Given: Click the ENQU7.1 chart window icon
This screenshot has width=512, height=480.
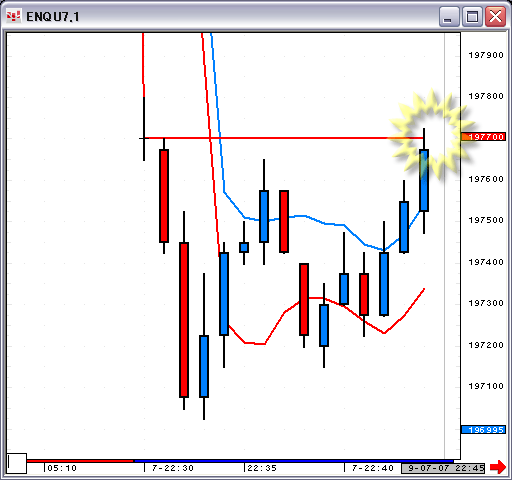Looking at the screenshot, I should click(x=14, y=16).
